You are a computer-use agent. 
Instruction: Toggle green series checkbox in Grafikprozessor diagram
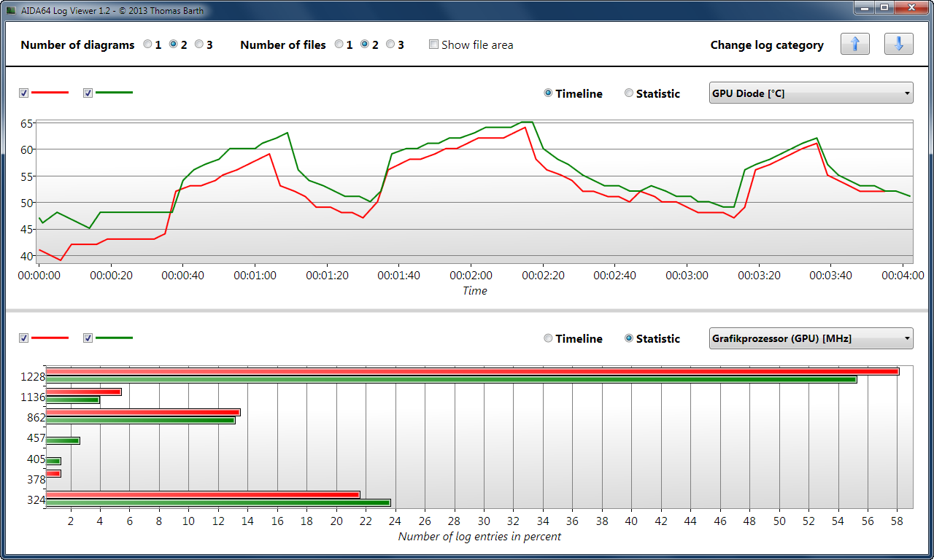point(88,338)
